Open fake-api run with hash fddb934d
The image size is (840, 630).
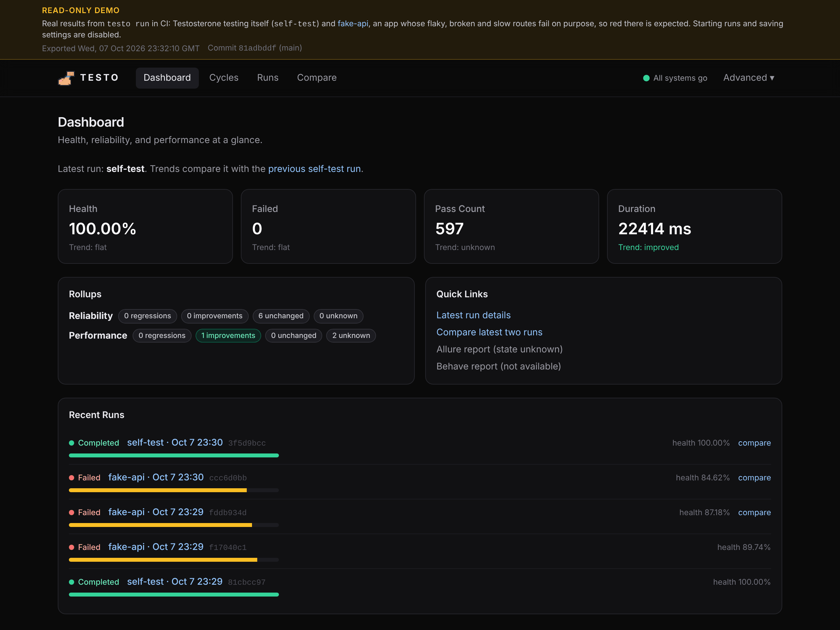[x=156, y=512]
